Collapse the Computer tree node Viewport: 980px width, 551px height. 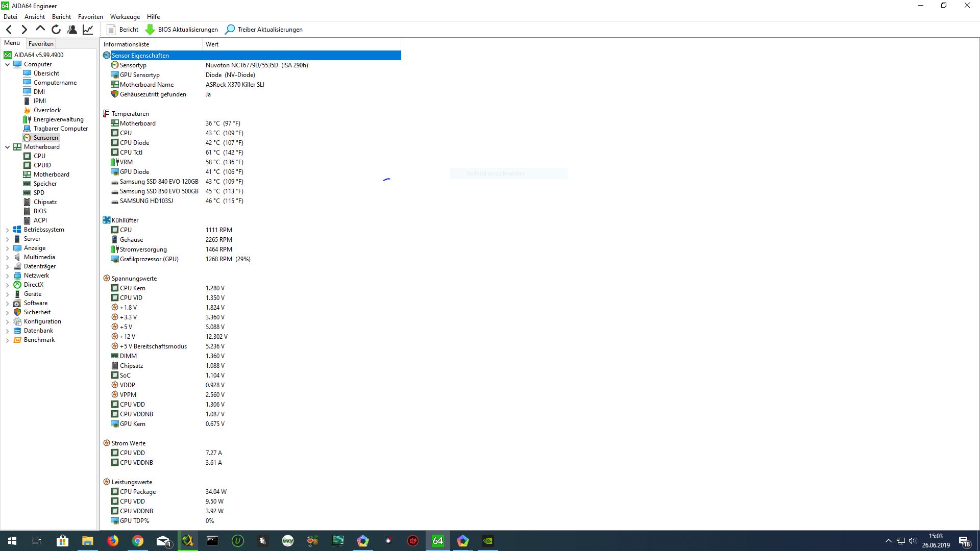click(x=7, y=64)
